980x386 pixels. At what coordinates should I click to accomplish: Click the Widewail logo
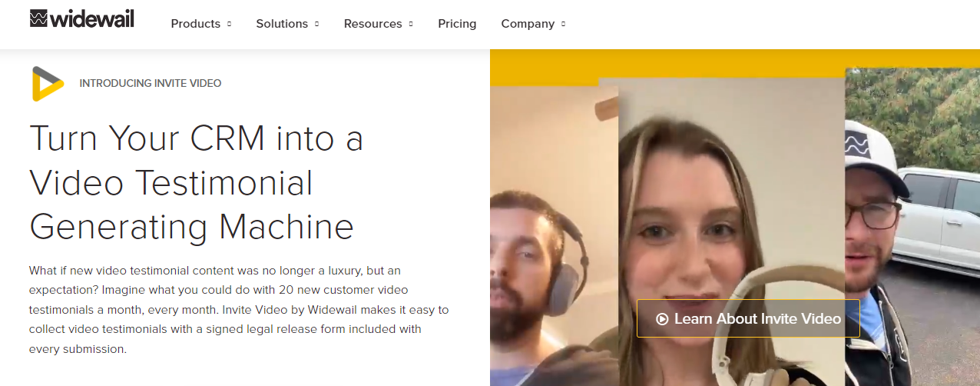coord(82,19)
